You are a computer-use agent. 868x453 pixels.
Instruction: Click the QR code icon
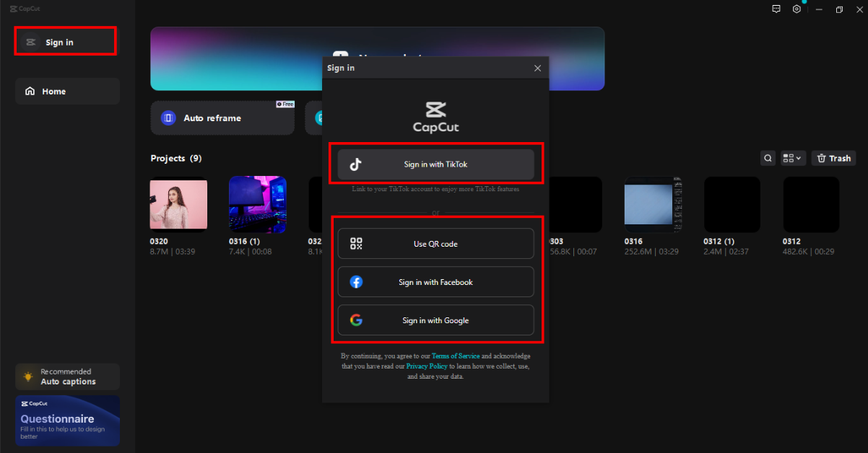pyautogui.click(x=356, y=244)
